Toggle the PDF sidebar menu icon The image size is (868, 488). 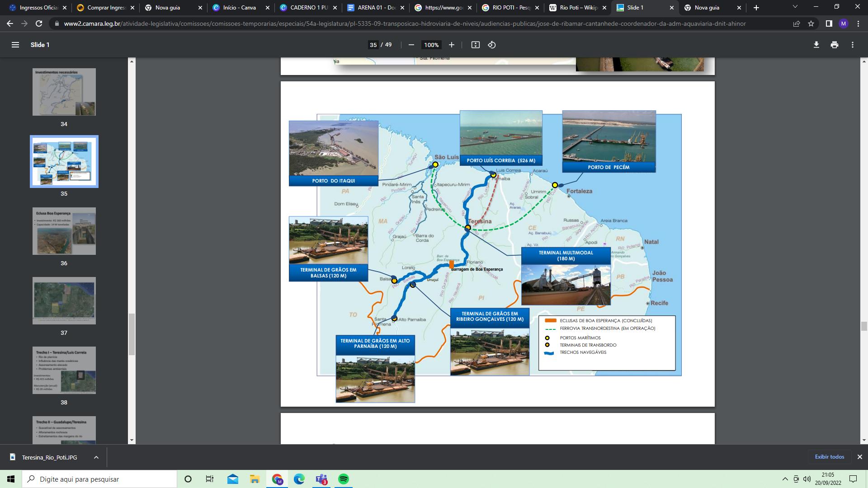point(15,45)
